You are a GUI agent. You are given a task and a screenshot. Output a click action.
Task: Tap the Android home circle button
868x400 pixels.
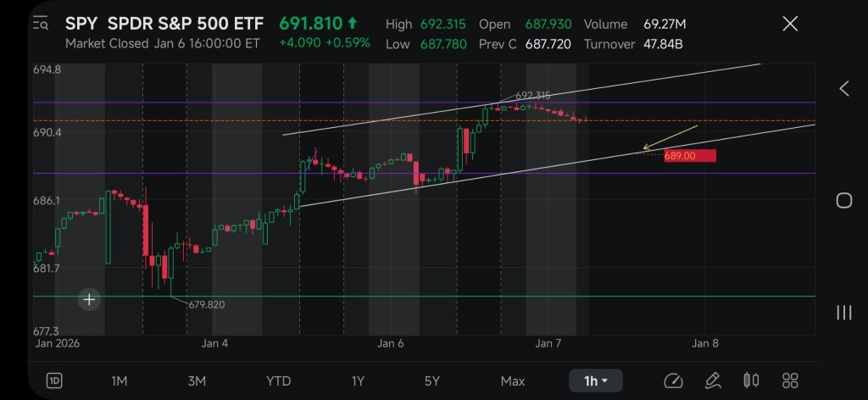pyautogui.click(x=844, y=200)
